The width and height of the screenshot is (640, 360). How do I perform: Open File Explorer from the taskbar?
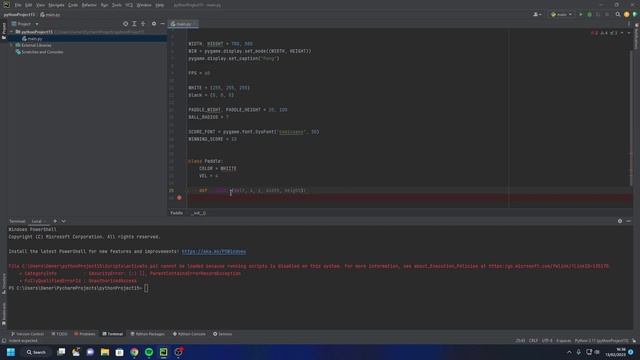(x=105, y=352)
